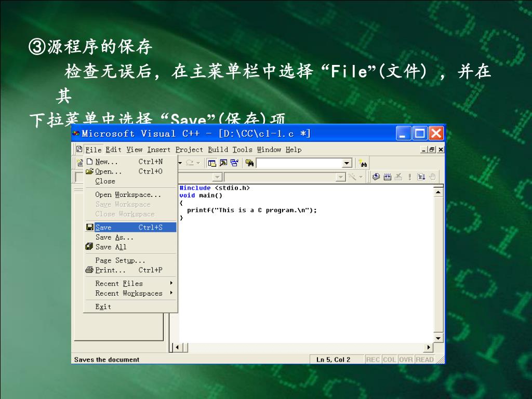This screenshot has height=399, width=532.
Task: Choose Close in the File menu
Action: (130, 181)
